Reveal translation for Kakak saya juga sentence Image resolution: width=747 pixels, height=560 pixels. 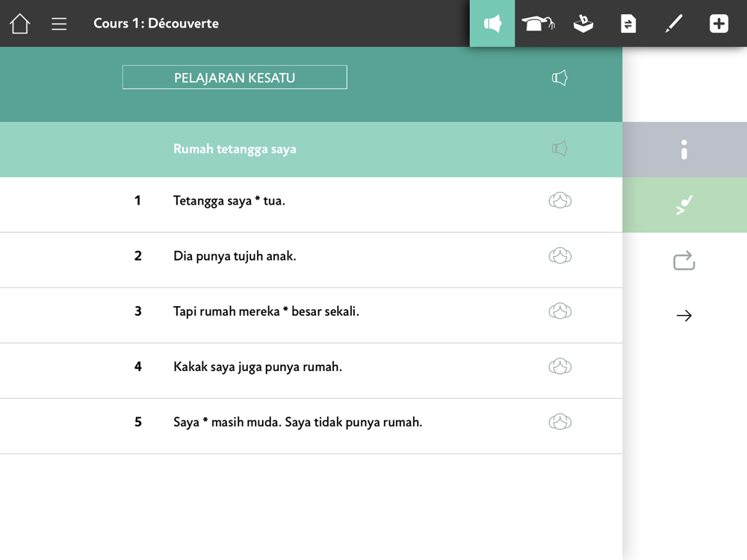click(560, 367)
